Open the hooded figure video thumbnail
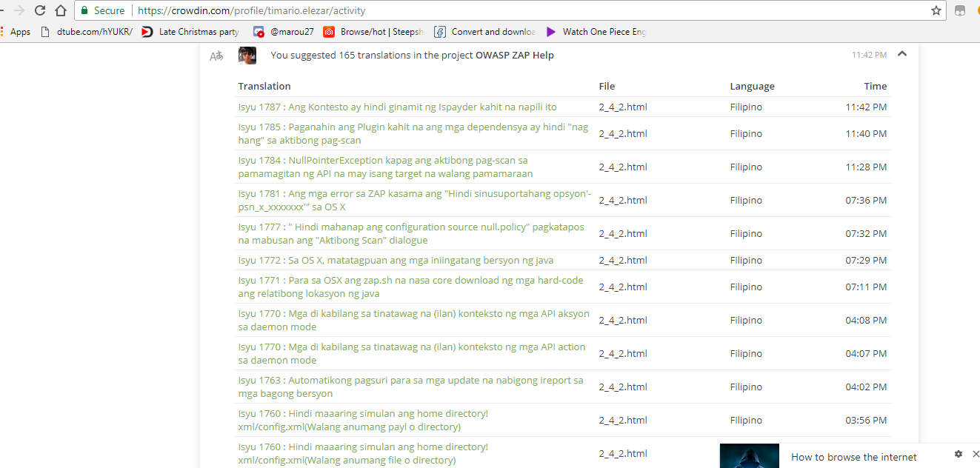The image size is (980, 468). [750, 455]
